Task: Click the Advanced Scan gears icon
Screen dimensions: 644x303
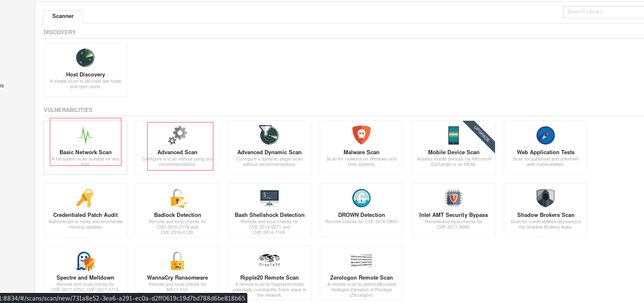Action: 177,135
